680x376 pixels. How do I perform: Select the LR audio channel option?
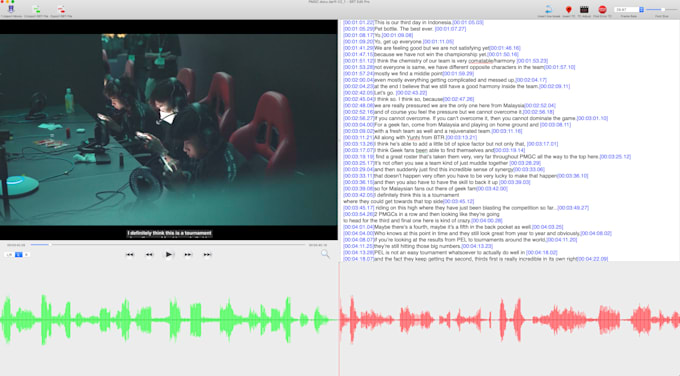[x=10, y=255]
